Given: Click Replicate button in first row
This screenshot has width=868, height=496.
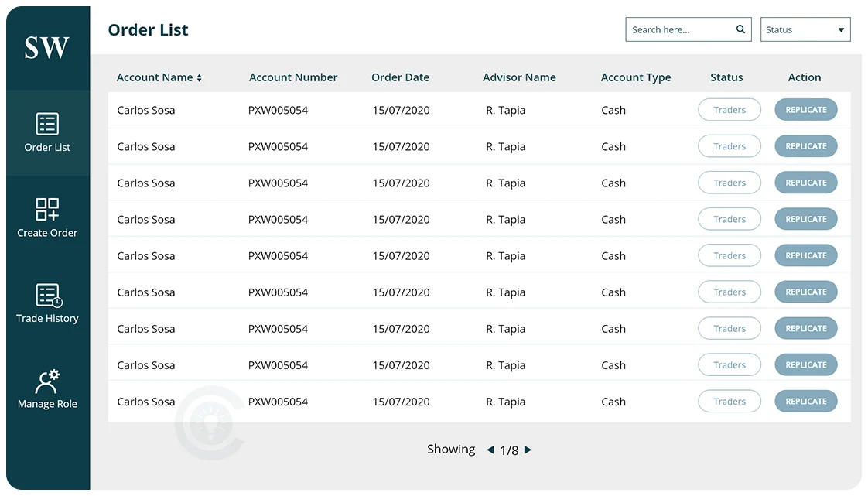Looking at the screenshot, I should point(805,110).
